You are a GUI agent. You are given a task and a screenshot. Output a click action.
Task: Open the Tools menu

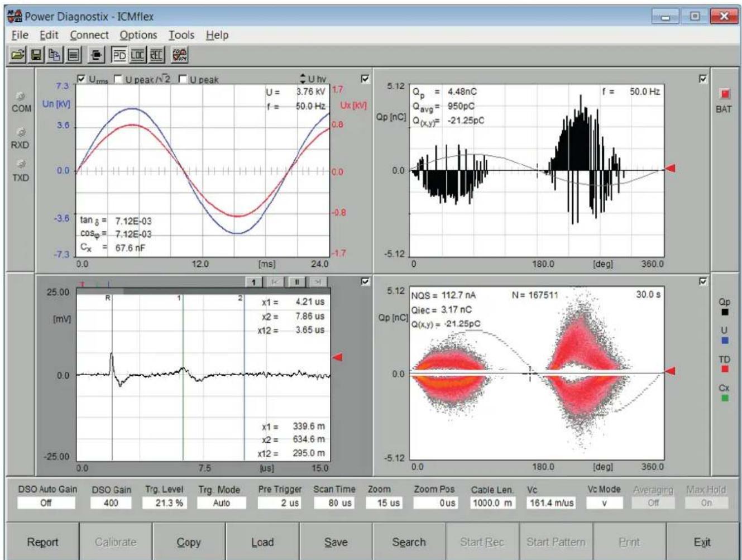(181, 35)
